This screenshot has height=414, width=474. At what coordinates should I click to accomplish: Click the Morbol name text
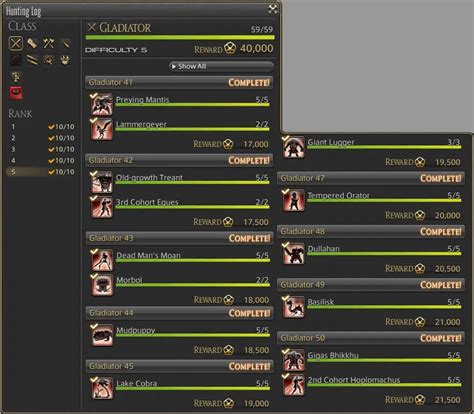(x=129, y=280)
